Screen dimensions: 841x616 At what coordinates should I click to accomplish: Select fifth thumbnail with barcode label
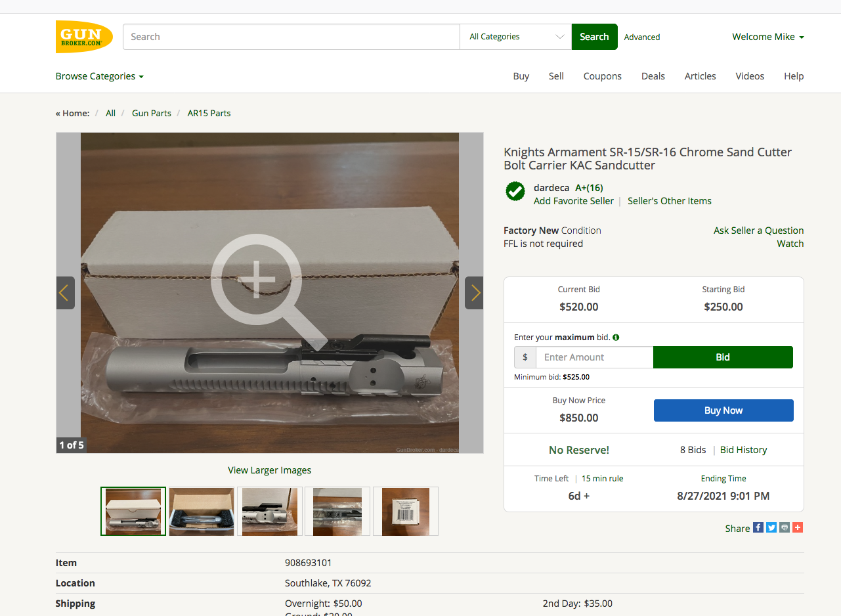[406, 511]
